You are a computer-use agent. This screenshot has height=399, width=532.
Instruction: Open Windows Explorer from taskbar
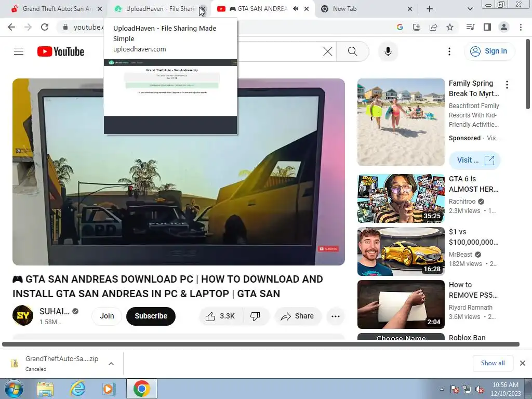(x=45, y=389)
